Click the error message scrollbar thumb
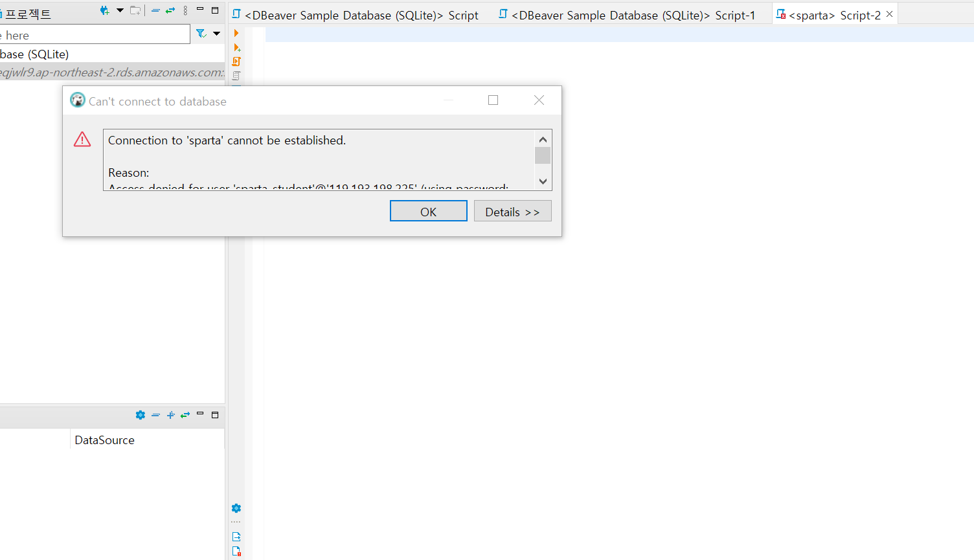This screenshot has height=560, width=974. (543, 155)
